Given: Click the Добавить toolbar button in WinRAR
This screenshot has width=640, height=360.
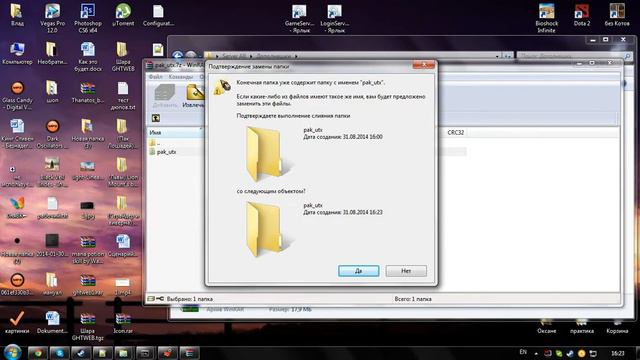Looking at the screenshot, I should coord(165,97).
